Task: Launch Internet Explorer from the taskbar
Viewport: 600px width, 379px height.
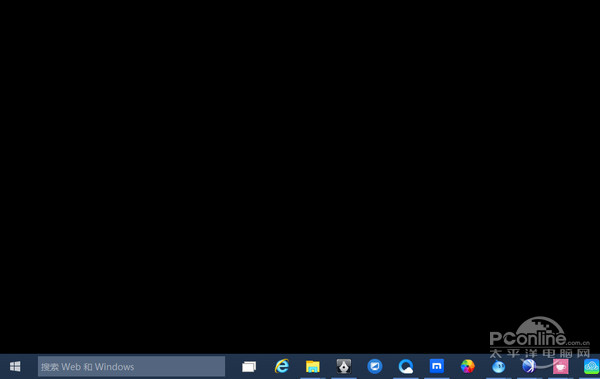Action: point(282,366)
